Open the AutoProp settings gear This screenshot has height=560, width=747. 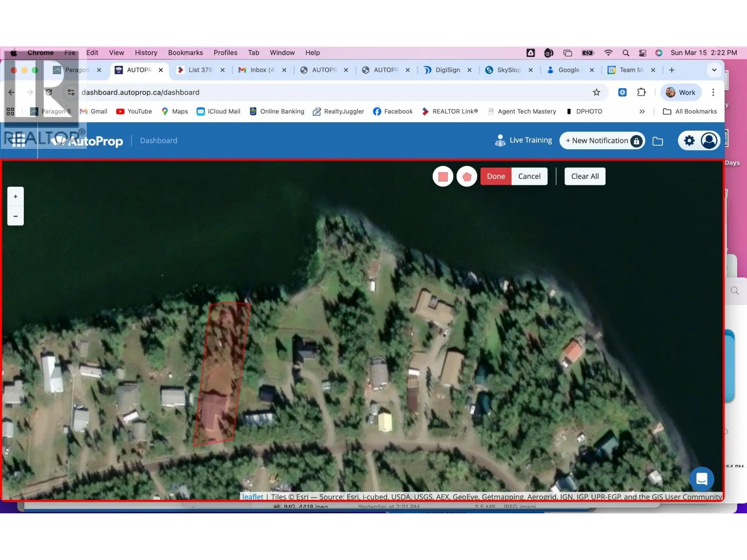689,140
